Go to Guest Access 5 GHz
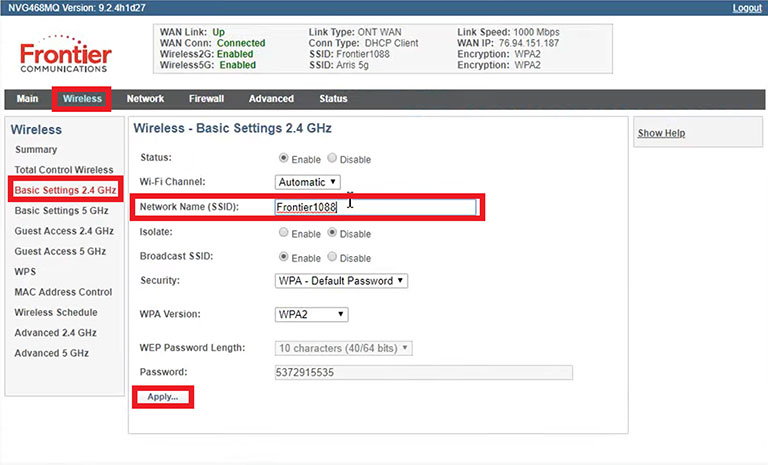 (60, 251)
